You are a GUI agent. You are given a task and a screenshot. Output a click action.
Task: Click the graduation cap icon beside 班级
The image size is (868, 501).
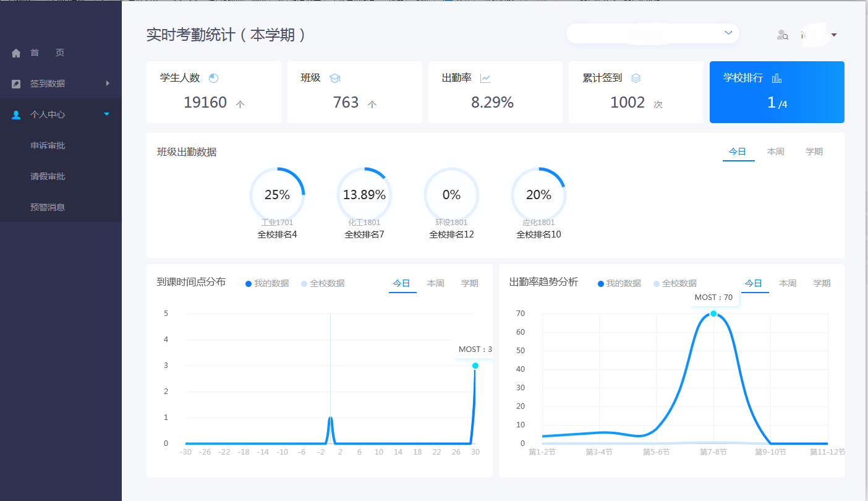point(335,78)
